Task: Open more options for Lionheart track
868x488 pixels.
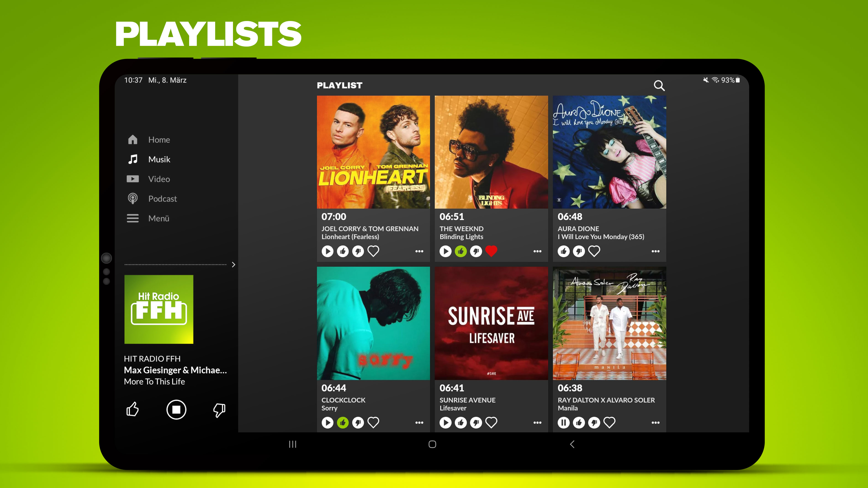Action: [x=419, y=251]
